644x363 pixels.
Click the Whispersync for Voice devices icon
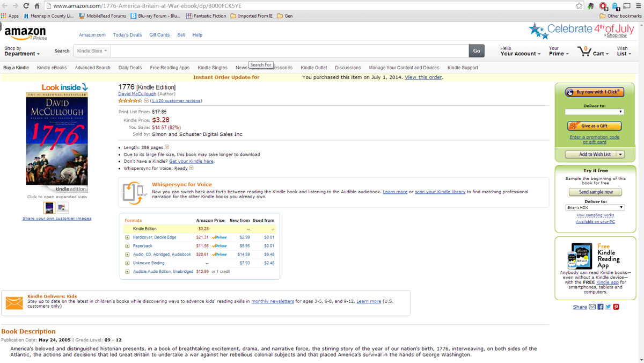point(134,192)
